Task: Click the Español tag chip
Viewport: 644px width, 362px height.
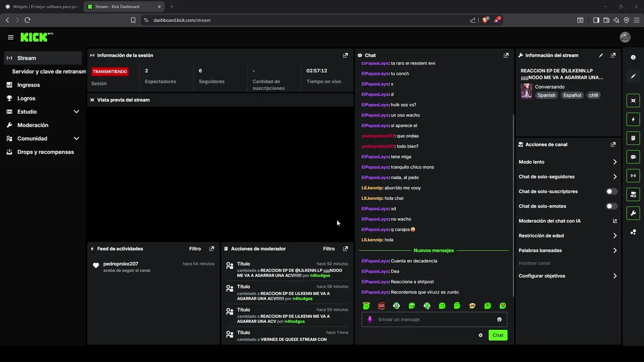Action: click(572, 95)
